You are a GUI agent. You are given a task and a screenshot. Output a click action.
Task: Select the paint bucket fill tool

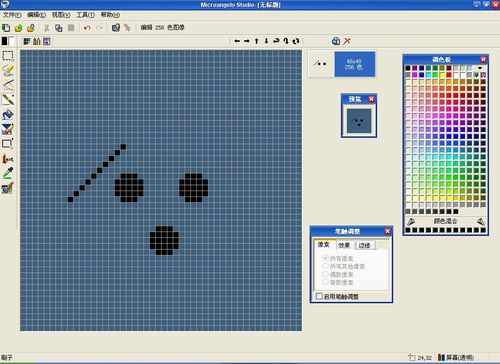(8, 114)
